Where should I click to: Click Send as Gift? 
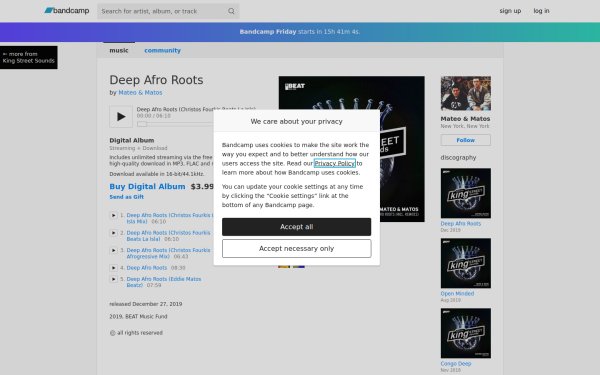(127, 197)
